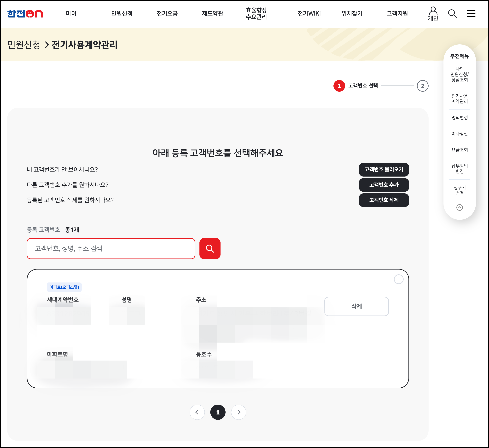489x448 pixels.
Task: Click the 고객번호 추가 button
Action: (384, 185)
